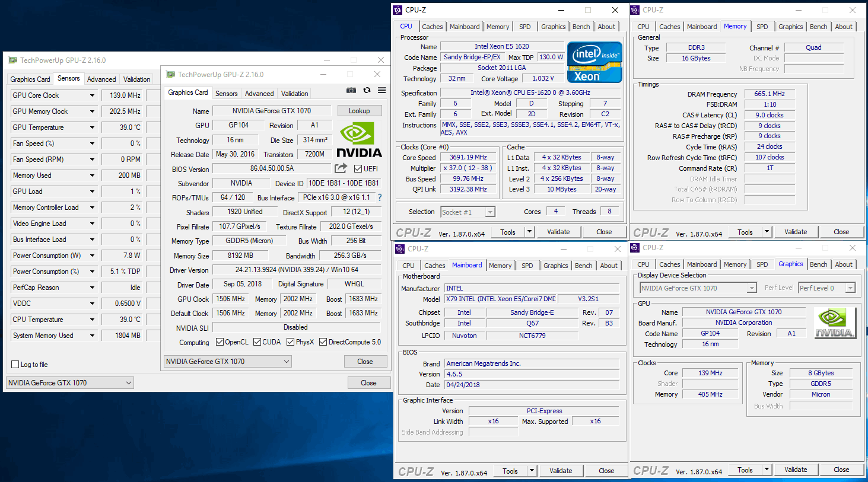Click BIOS brand American Megatrends Inc.
This screenshot has height=482, width=868.
click(532, 363)
